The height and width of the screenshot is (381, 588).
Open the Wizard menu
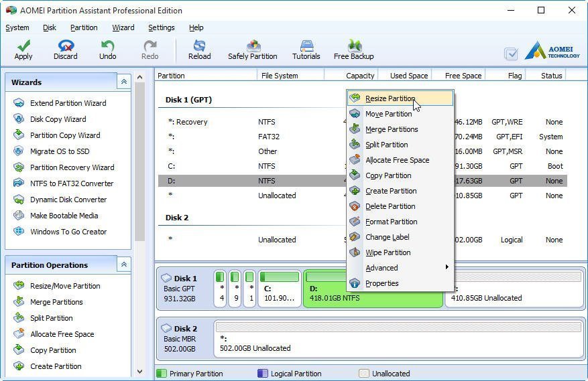pos(123,27)
